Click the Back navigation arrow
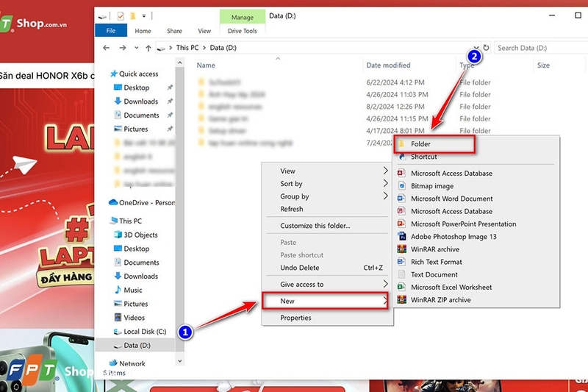 [x=106, y=48]
